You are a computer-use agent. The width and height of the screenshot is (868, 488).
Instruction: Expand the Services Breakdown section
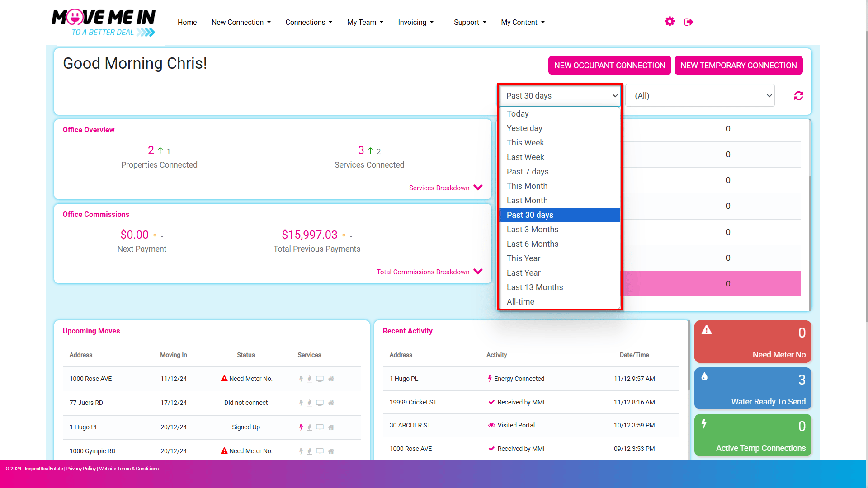pos(446,188)
